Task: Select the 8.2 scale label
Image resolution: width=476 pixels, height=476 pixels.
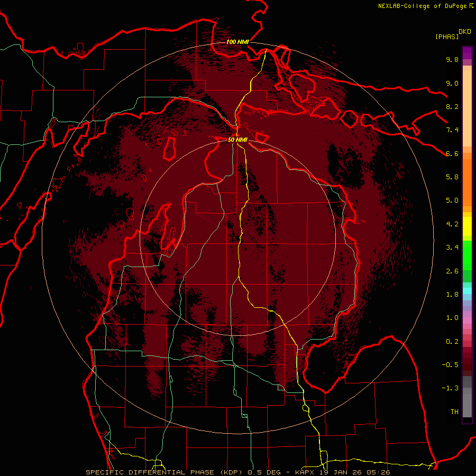Action: pos(452,106)
